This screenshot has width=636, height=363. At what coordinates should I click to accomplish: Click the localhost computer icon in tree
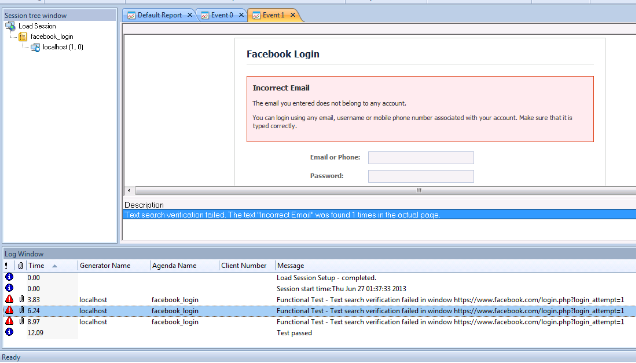tap(35, 47)
